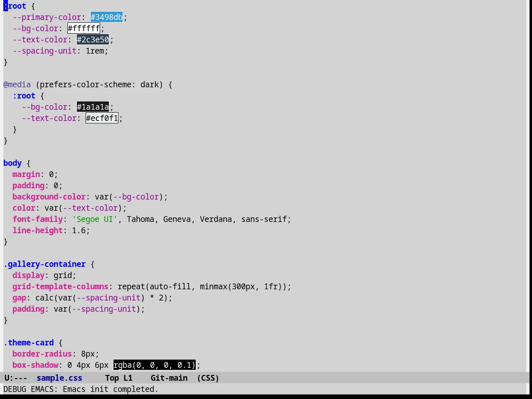Image resolution: width=532 pixels, height=399 pixels.
Task: Click the echo area message 'Emacs init completed.'
Action: [x=111, y=389]
